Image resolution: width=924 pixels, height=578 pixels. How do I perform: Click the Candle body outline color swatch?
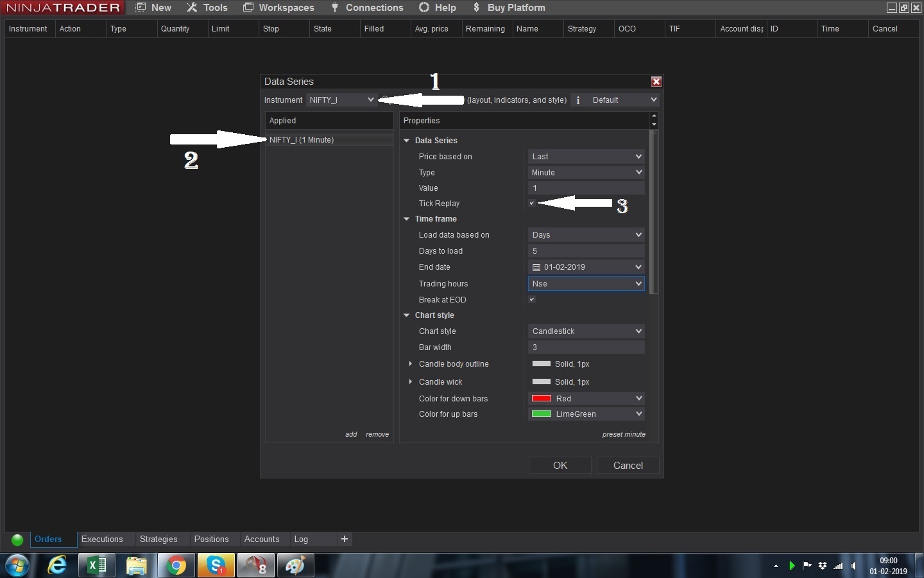coord(542,364)
